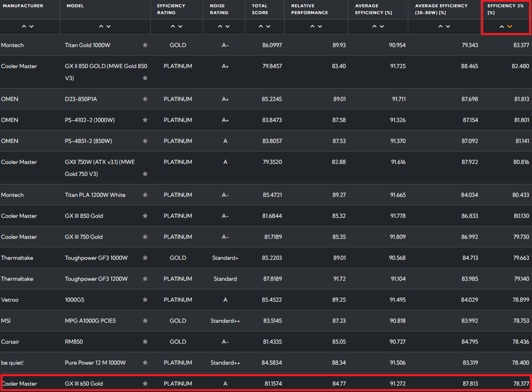Click the Efficiency Rating column header
The height and width of the screenshot is (392, 532).
[x=171, y=9]
